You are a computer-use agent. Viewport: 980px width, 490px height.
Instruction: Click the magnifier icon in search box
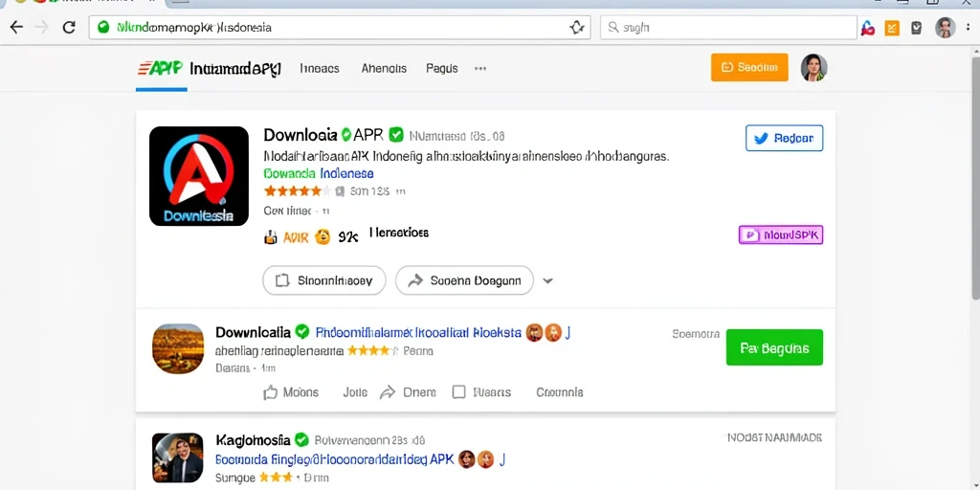pos(613,28)
